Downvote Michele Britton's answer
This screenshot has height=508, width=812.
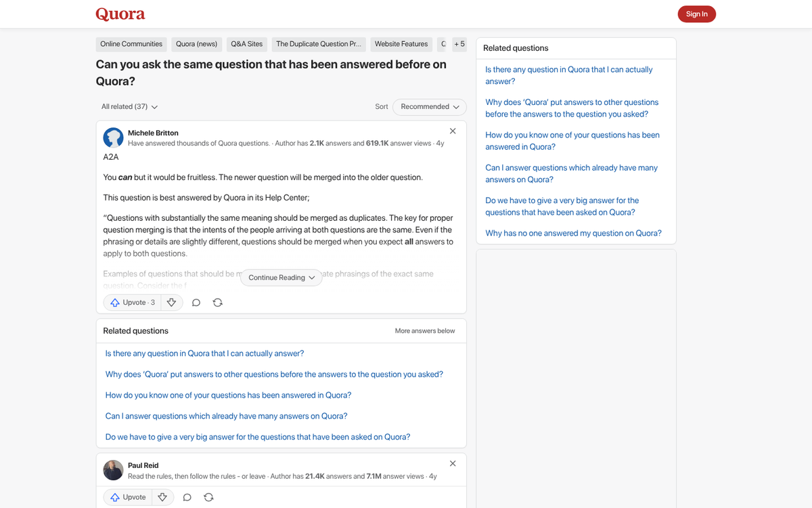pyautogui.click(x=171, y=302)
